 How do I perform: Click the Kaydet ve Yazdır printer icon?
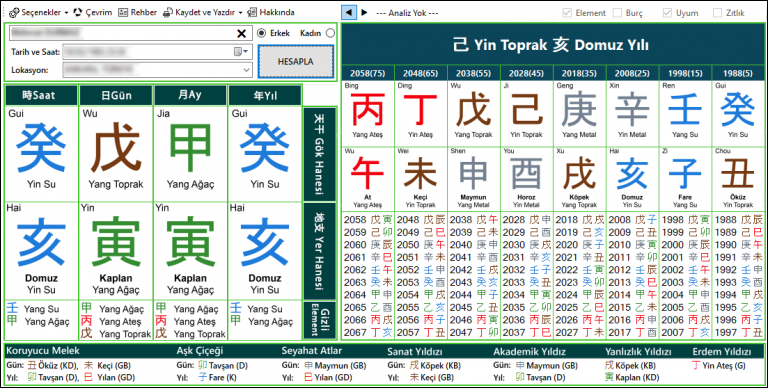pyautogui.click(x=168, y=12)
